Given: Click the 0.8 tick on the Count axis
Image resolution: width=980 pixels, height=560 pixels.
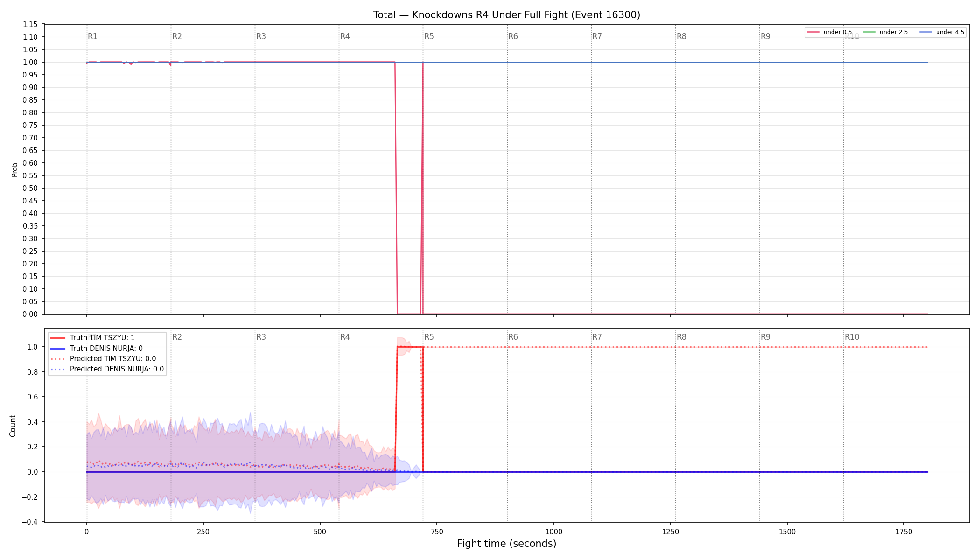Looking at the screenshot, I should pyautogui.click(x=33, y=372).
